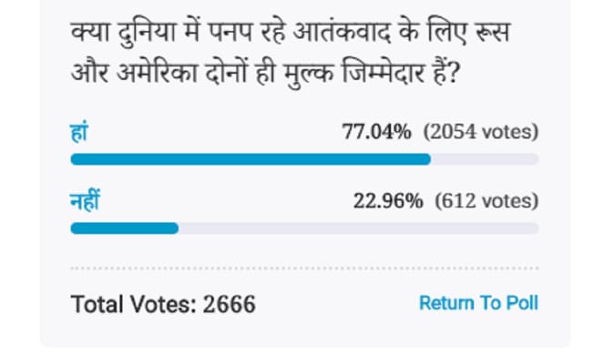This screenshot has width=614, height=364.
Task: Click the 77.04% percentage text
Action: pyautogui.click(x=377, y=132)
